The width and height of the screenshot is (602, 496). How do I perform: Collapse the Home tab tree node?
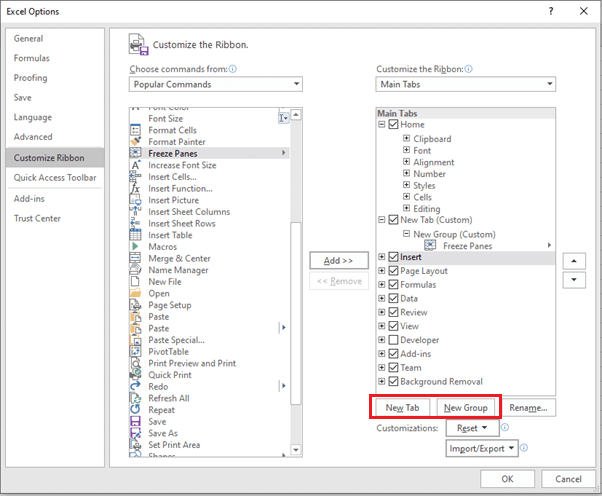382,124
